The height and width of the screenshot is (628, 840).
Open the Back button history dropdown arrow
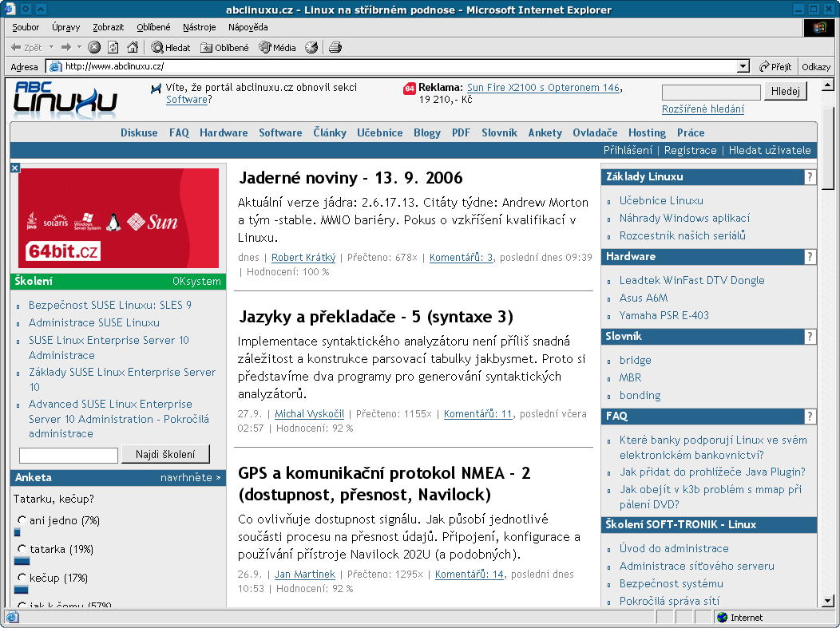[51, 48]
